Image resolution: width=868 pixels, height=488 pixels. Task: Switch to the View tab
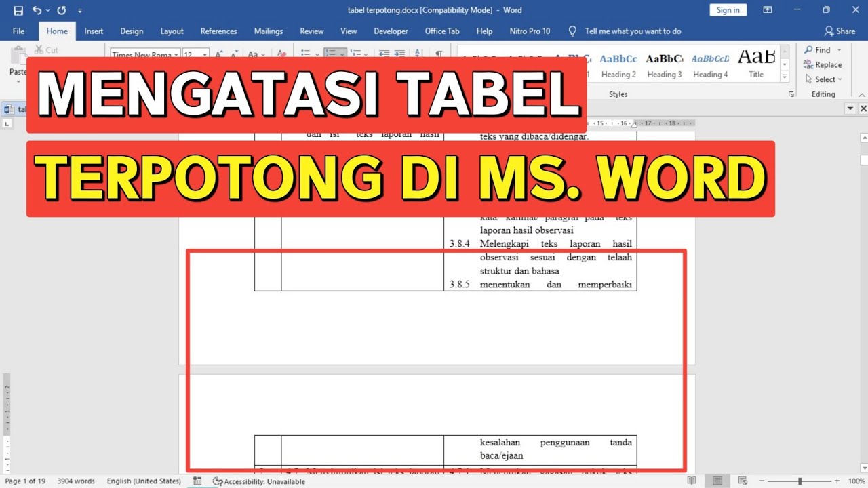click(x=349, y=31)
